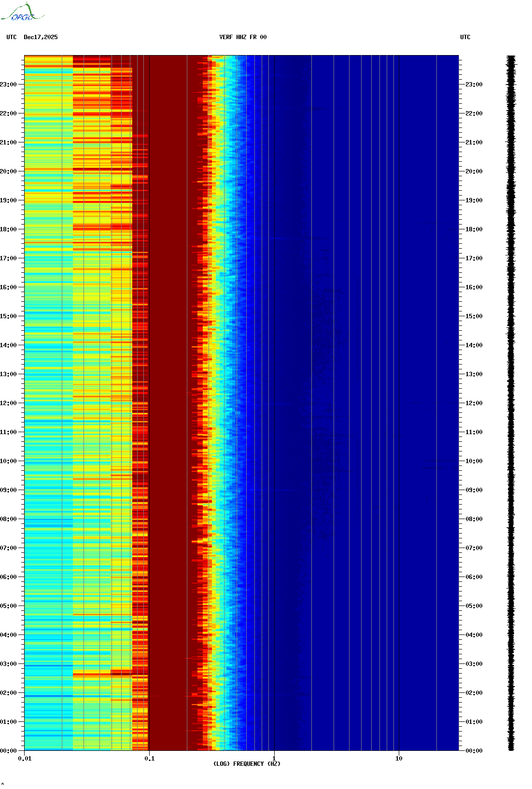Image resolution: width=532 pixels, height=789 pixels.
Task: Click the right-side 06:00 time label
Action: click(474, 577)
